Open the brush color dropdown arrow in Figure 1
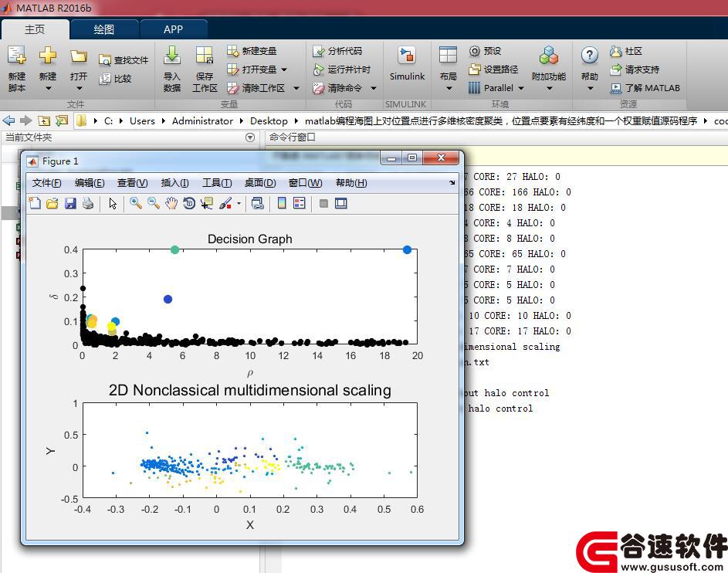Viewport: 728px width, 573px height. coord(239,203)
